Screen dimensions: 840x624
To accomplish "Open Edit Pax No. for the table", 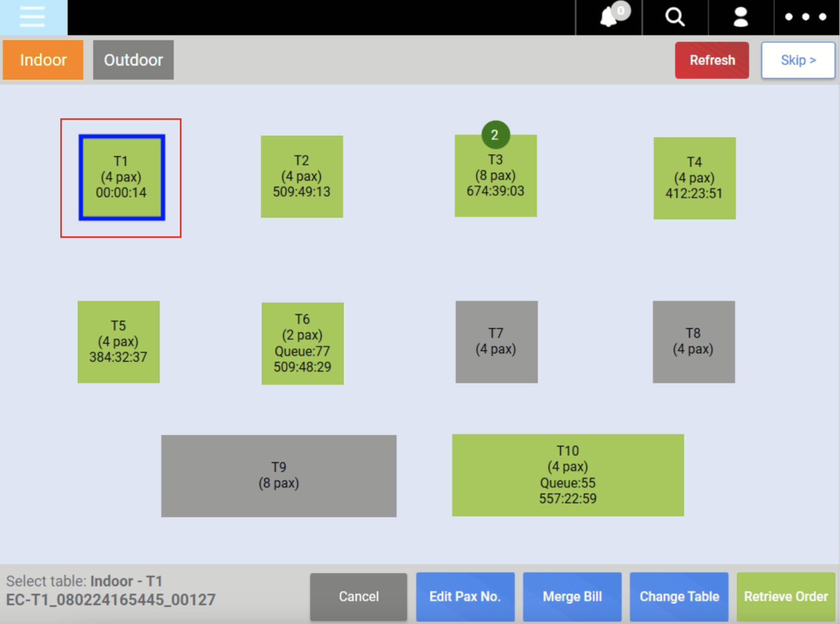I will pyautogui.click(x=465, y=597).
